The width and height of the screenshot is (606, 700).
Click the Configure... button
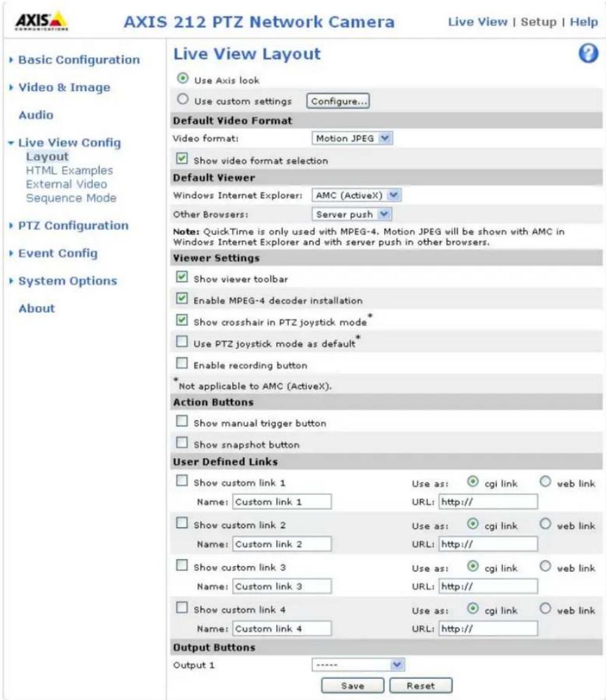pyautogui.click(x=339, y=101)
